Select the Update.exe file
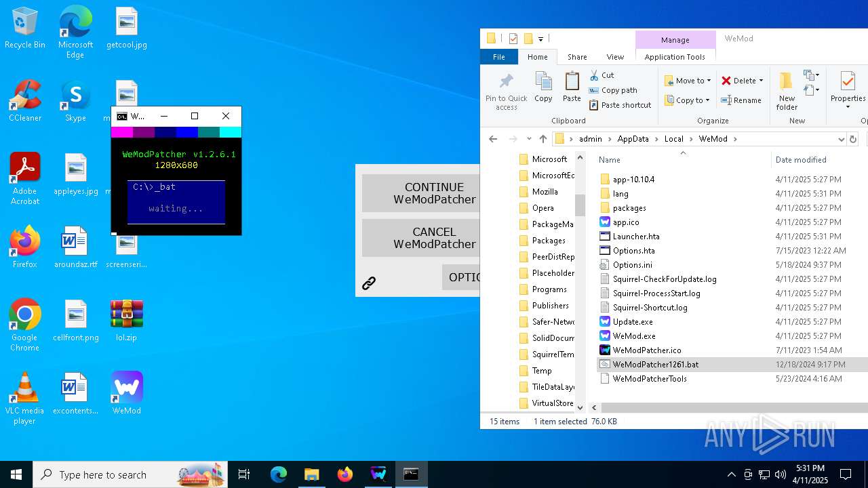The width and height of the screenshot is (868, 488). tap(633, 322)
